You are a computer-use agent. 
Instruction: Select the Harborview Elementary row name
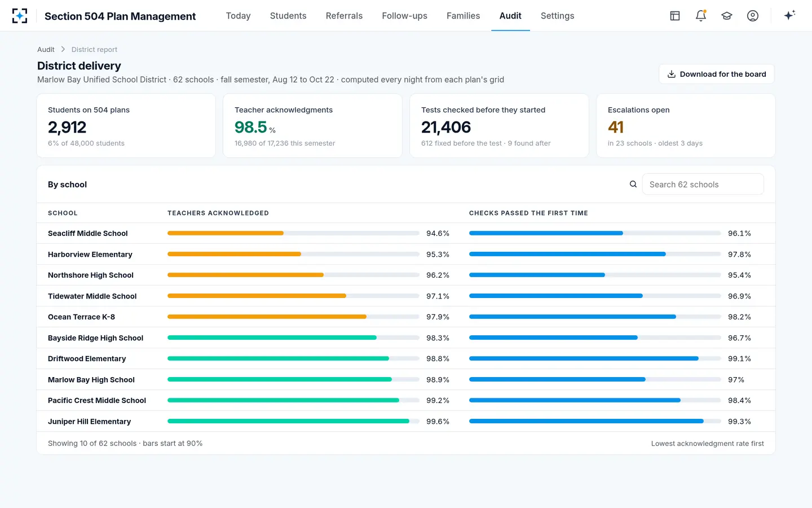90,255
